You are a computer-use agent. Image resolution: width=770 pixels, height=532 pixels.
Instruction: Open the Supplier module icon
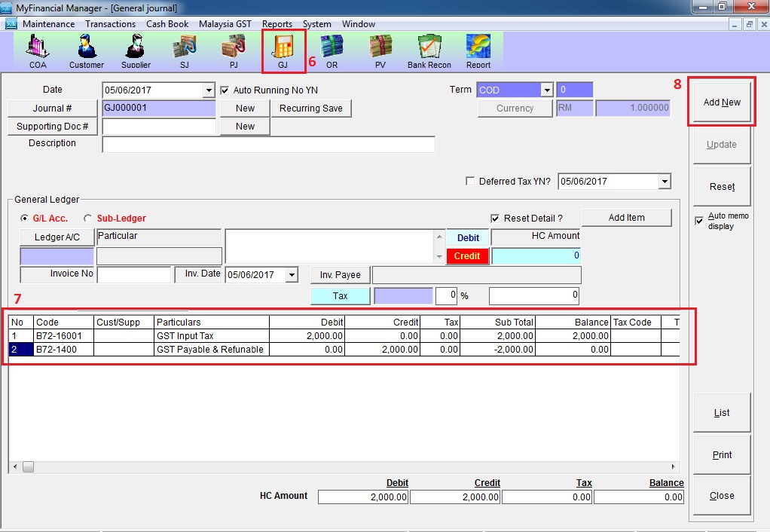tap(136, 50)
